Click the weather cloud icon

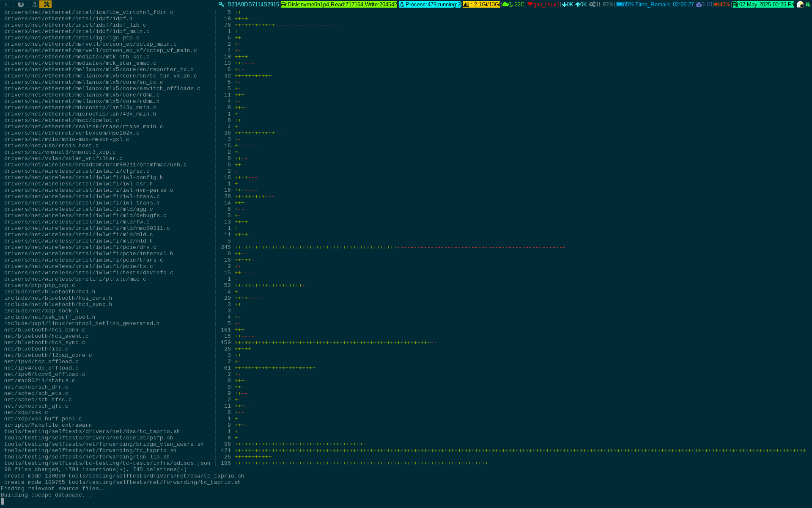tap(505, 4)
